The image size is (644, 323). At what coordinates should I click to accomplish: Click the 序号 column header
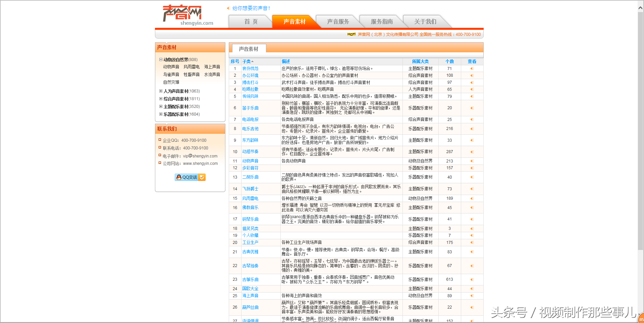235,62
